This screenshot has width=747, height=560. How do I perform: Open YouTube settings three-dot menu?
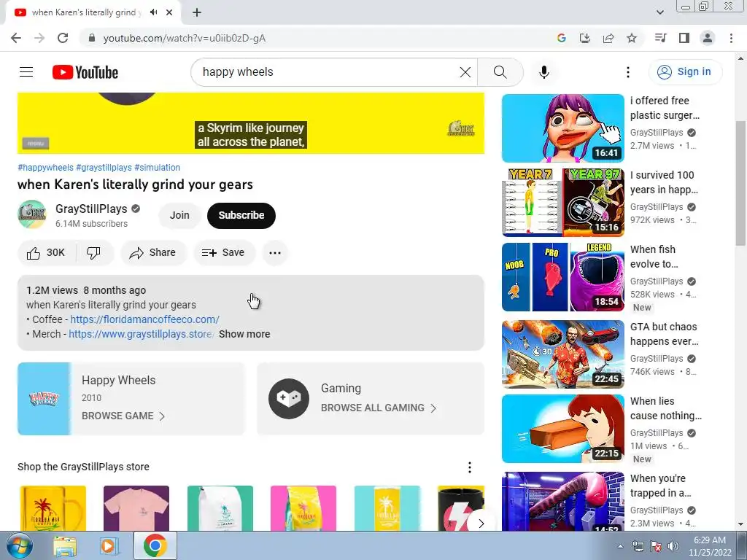coord(628,72)
